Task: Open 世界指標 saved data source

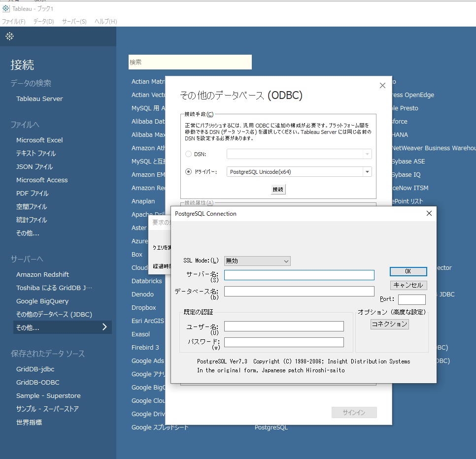Action: (29, 422)
